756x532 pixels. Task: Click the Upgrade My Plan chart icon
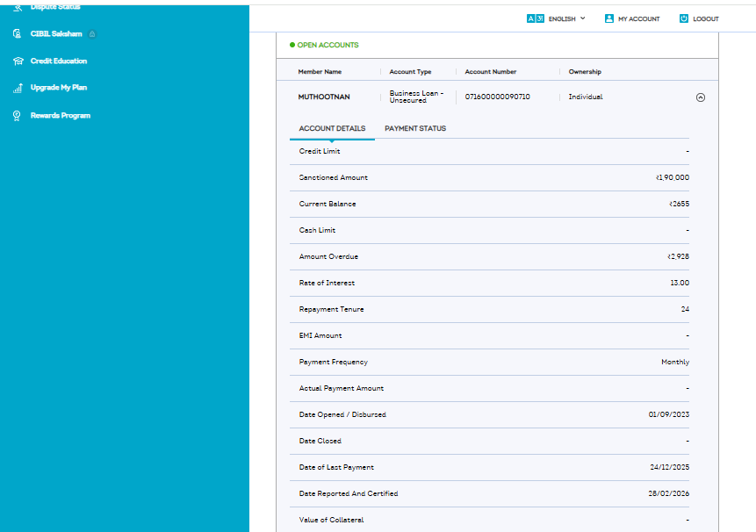click(x=18, y=88)
